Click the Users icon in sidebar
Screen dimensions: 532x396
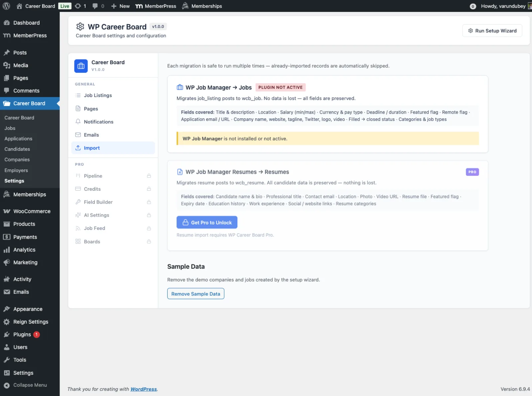[7, 347]
